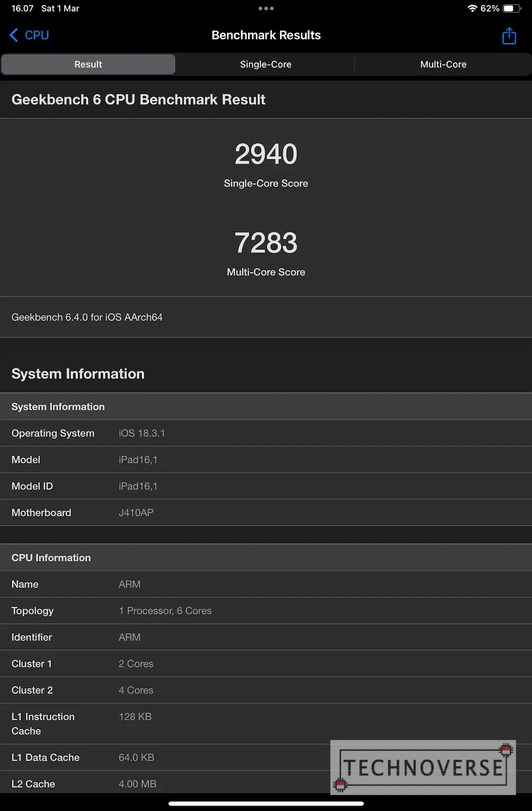Tap the Identifier row value ARM
532x811 pixels.
[x=130, y=637]
